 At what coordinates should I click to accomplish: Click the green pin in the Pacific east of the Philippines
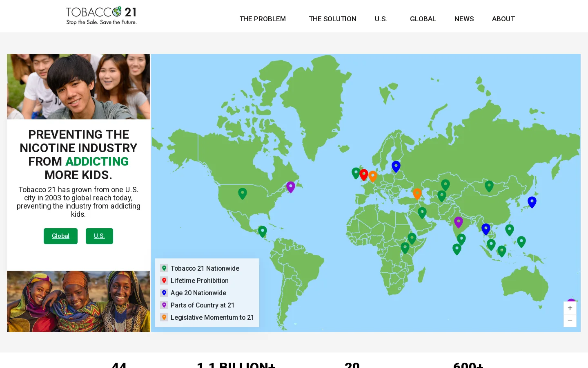click(x=521, y=242)
